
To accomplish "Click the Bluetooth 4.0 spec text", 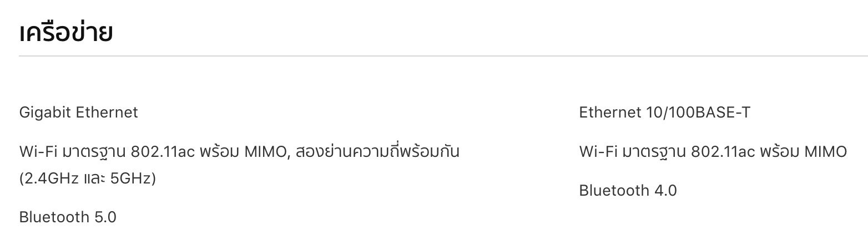I will pos(628,191).
